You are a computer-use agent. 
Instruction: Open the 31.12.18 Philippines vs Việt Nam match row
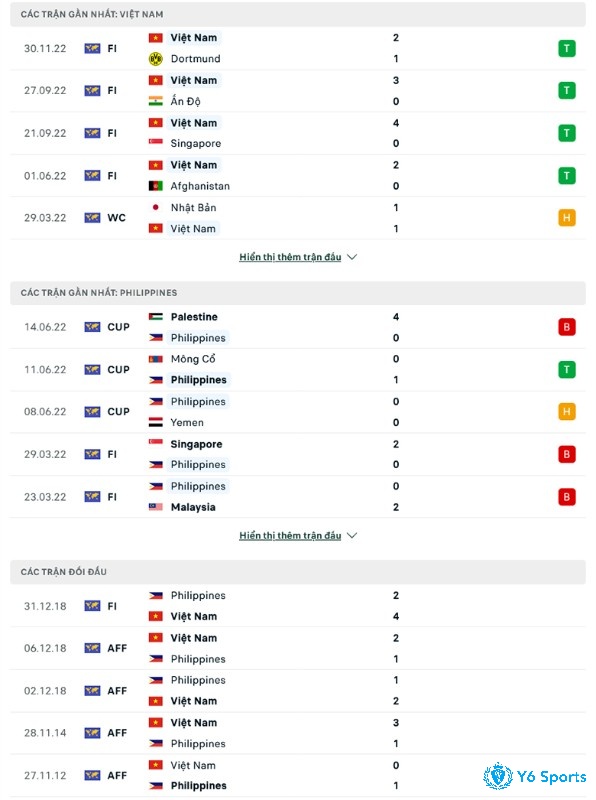(x=297, y=606)
